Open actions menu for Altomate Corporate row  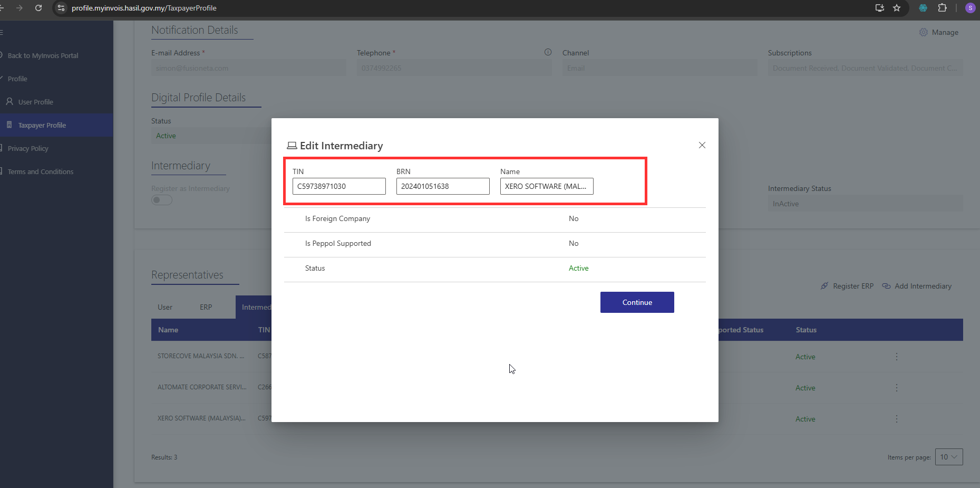click(x=896, y=388)
